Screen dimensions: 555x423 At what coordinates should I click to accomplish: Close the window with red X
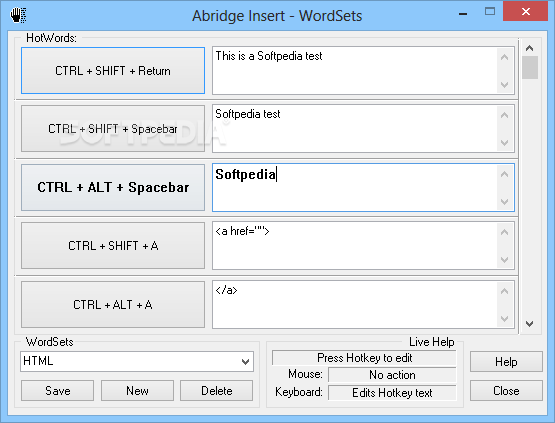pyautogui.click(x=526, y=11)
